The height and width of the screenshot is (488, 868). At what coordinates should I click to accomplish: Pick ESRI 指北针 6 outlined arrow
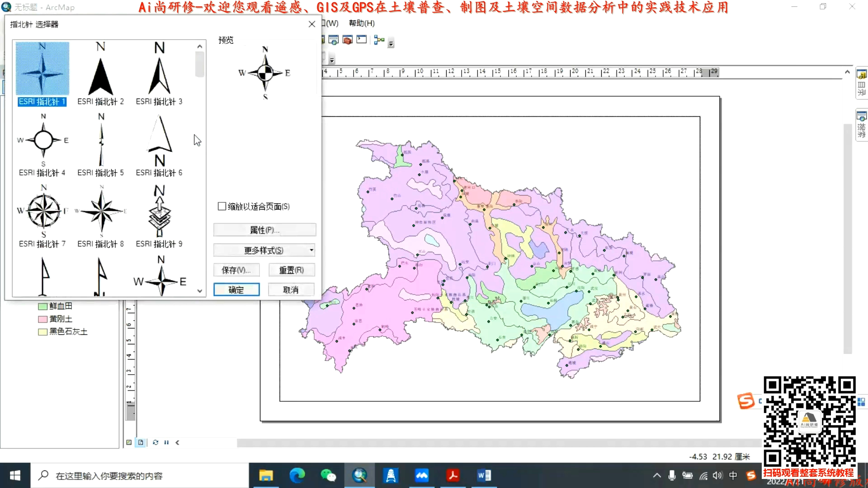pyautogui.click(x=159, y=145)
